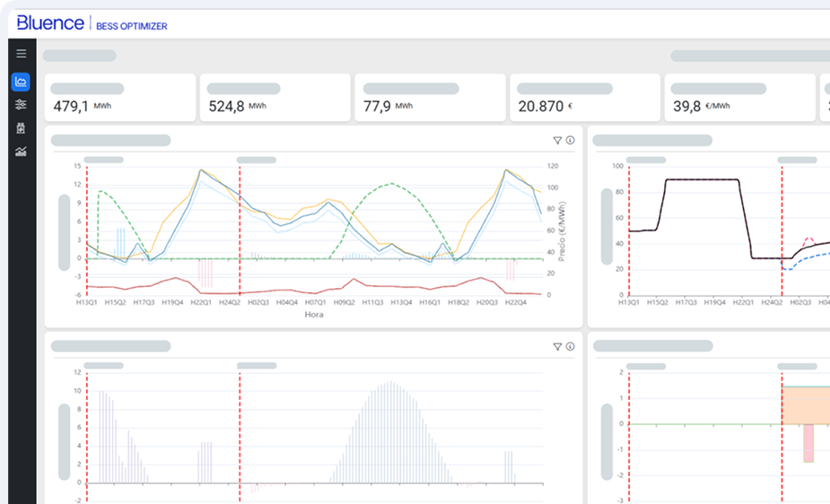Open the hamburger menu in the sidebar

click(x=22, y=54)
